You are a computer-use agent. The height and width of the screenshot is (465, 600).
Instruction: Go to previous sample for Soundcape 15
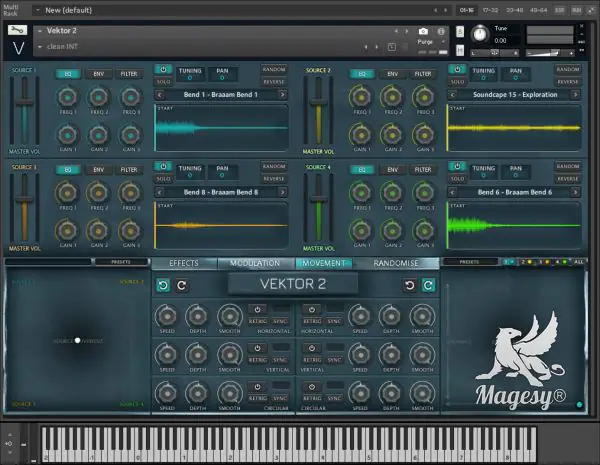pos(453,95)
